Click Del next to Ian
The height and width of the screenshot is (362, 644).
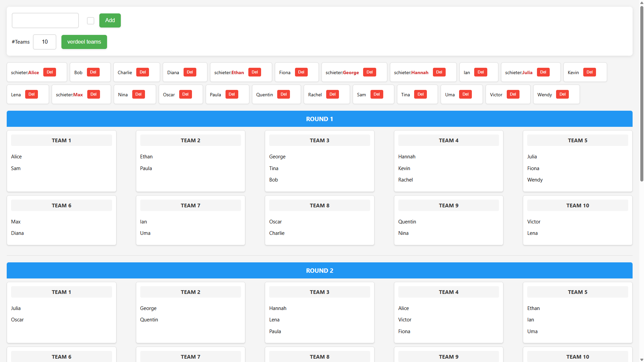(481, 72)
